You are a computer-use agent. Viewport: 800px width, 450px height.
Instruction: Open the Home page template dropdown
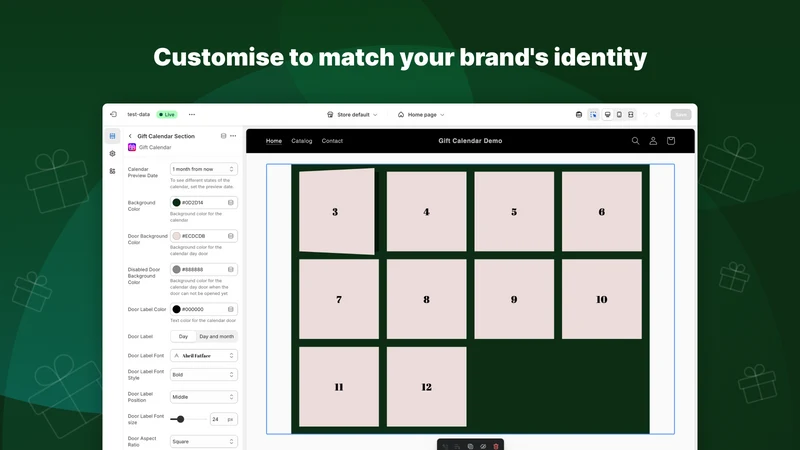point(421,115)
